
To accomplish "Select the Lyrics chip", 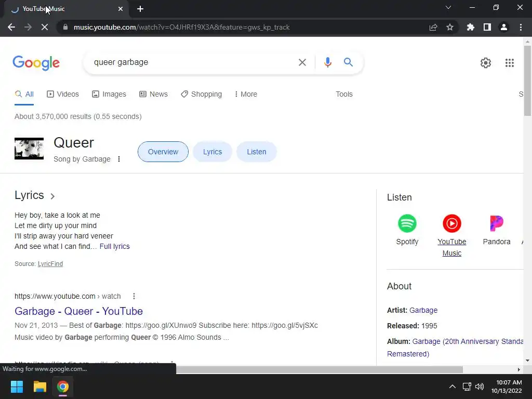I will coord(212,152).
